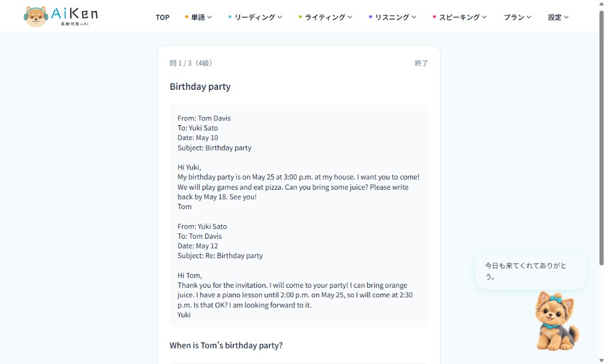
Task: Click the line 'From: Yuki Sato'
Action: (202, 226)
